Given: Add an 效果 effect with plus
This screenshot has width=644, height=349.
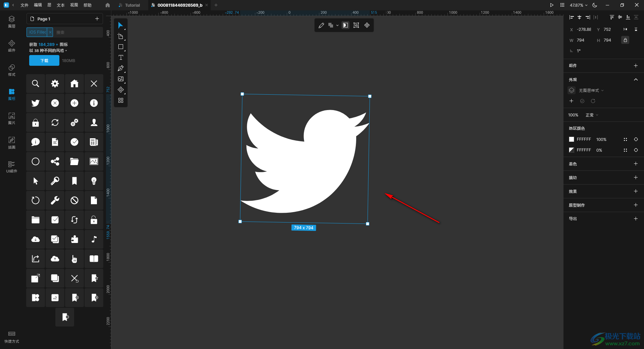Looking at the screenshot, I should coord(636,191).
